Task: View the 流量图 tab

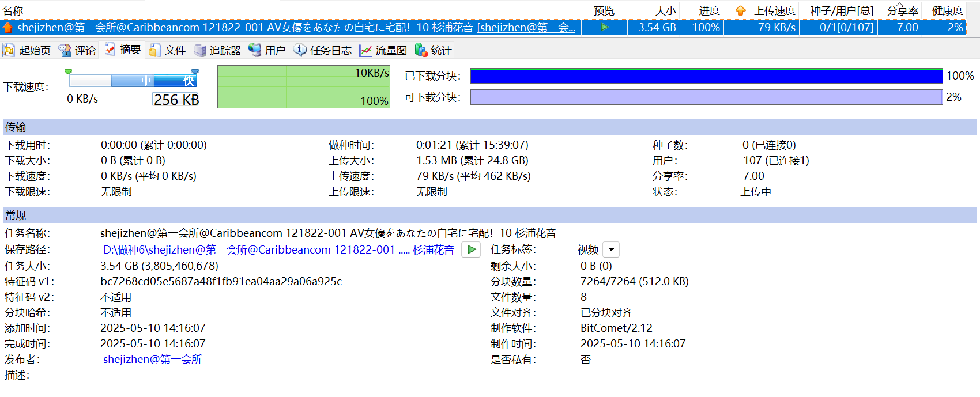Action: tap(383, 51)
